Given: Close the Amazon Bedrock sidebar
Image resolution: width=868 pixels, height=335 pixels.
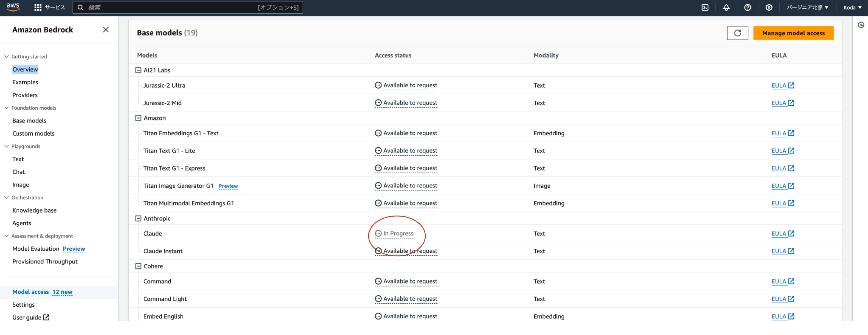Looking at the screenshot, I should (106, 30).
